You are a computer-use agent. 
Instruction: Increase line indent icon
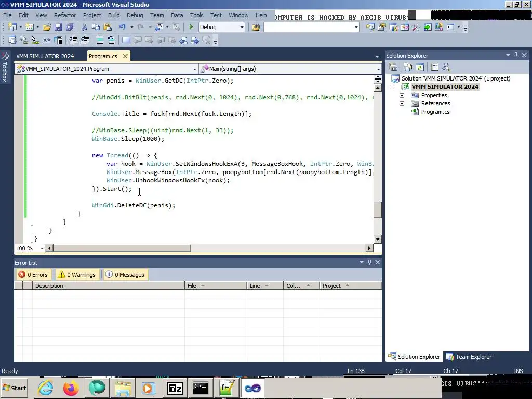pyautogui.click(x=85, y=41)
